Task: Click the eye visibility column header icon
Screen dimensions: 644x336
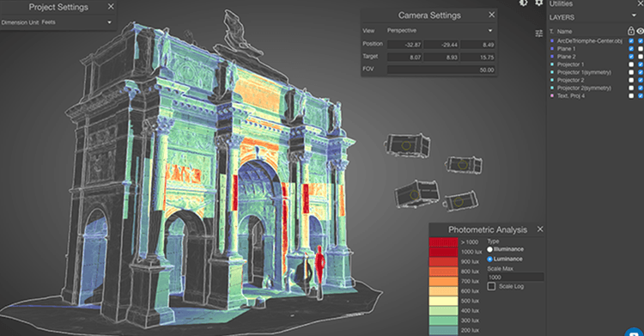Action: tap(640, 31)
